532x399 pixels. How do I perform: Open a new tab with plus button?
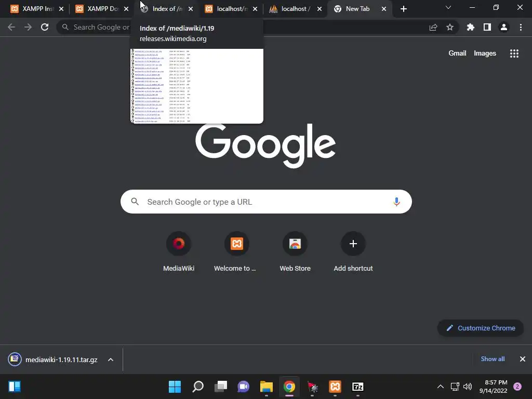(x=403, y=9)
